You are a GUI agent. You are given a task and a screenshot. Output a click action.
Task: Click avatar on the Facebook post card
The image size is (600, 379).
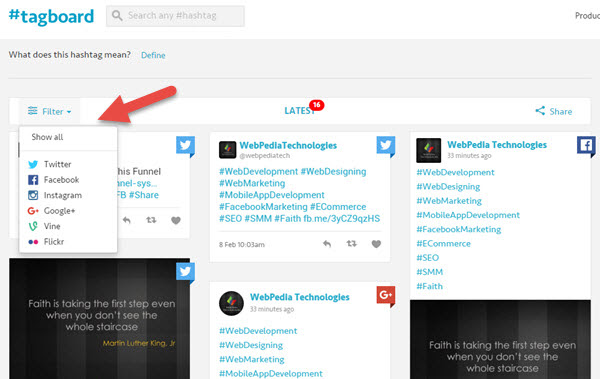(x=429, y=150)
